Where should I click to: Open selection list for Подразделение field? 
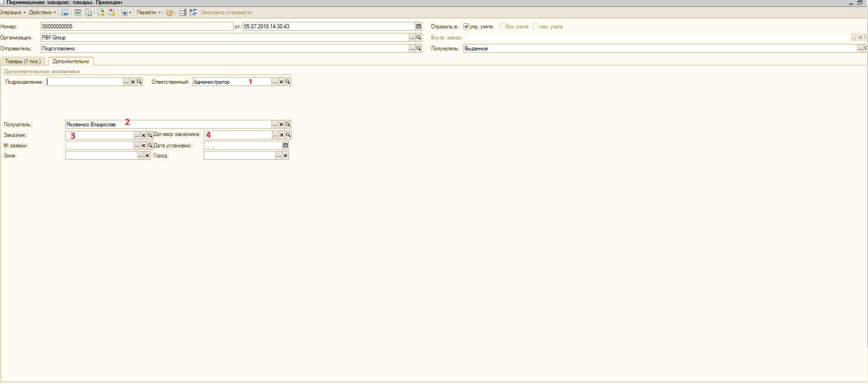(x=126, y=82)
